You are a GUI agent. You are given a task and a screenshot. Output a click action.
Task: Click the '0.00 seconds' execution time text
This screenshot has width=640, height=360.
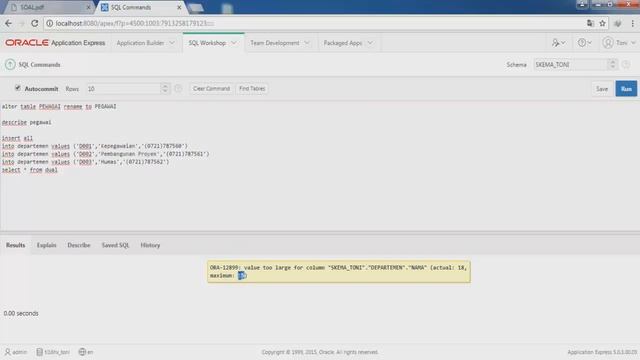tap(21, 313)
